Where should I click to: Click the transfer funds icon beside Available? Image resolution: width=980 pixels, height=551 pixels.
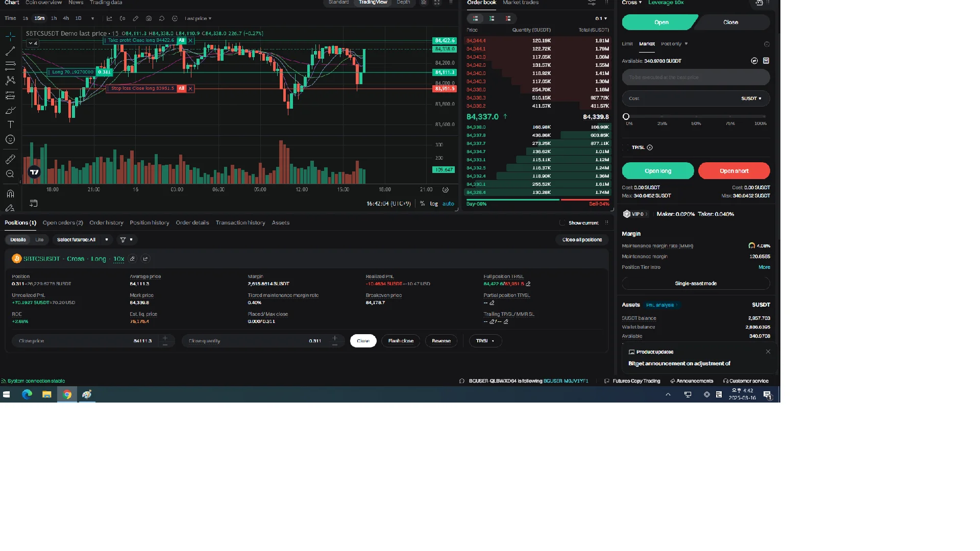coord(754,61)
